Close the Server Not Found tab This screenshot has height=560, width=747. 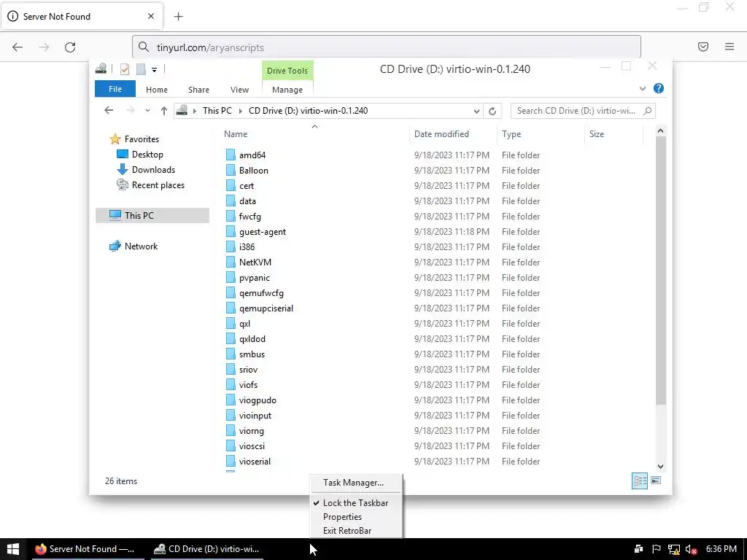tap(151, 16)
